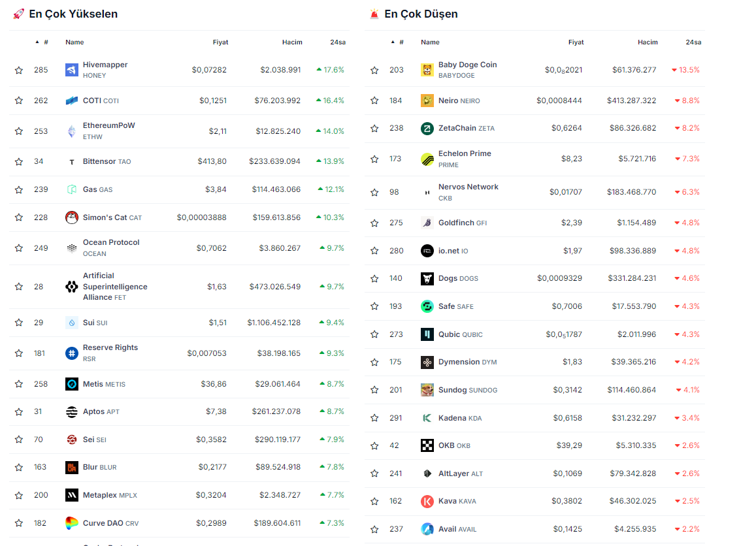This screenshot has height=546, width=756.
Task: Click the Reserve Rights coin logo
Action: (x=72, y=353)
